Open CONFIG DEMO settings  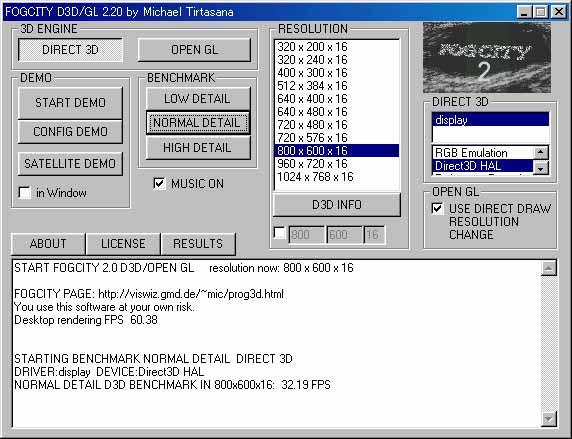click(70, 131)
